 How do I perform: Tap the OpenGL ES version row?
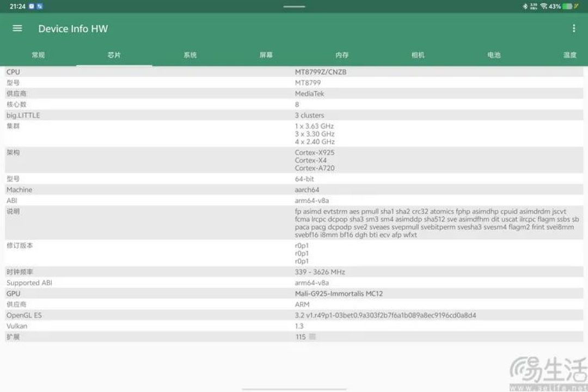294,315
